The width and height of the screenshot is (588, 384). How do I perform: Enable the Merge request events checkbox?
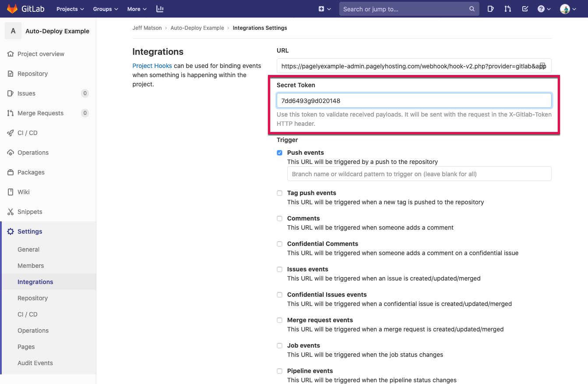pyautogui.click(x=279, y=320)
